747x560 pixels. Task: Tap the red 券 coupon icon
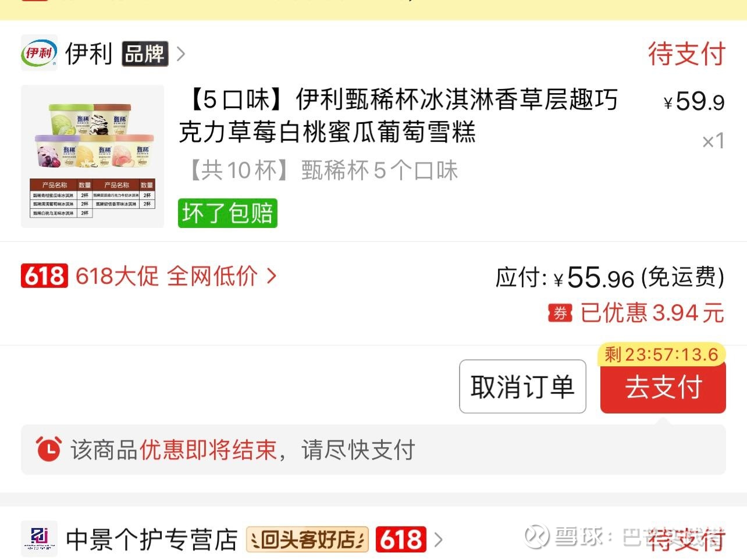pos(560,313)
